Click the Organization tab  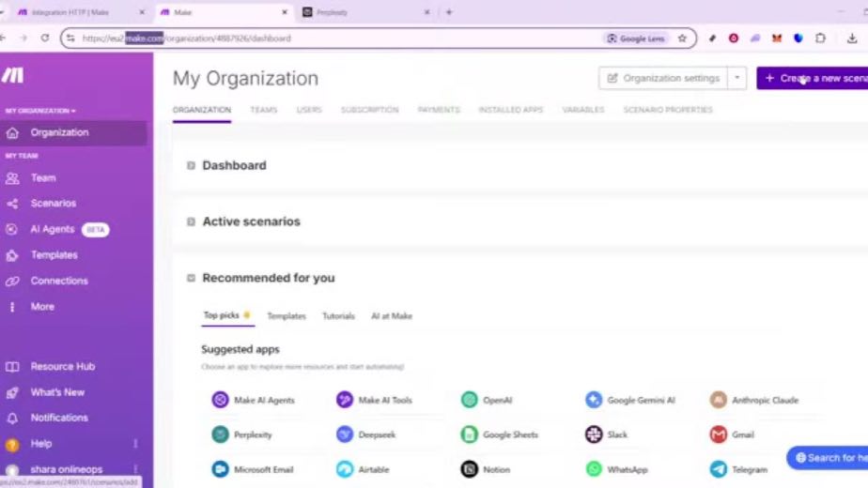tap(201, 110)
